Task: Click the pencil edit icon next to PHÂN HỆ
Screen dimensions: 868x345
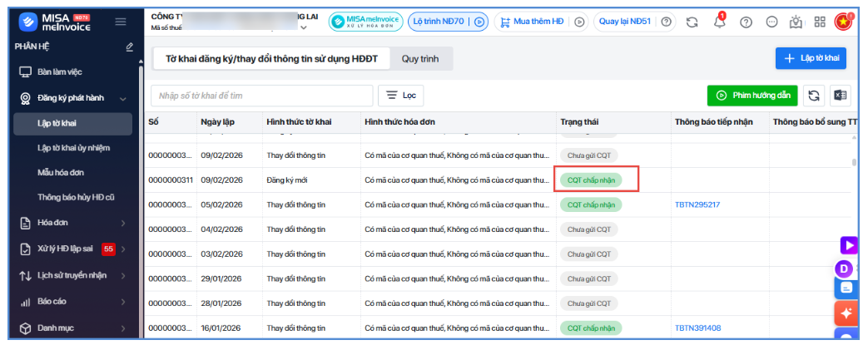Action: click(x=130, y=47)
